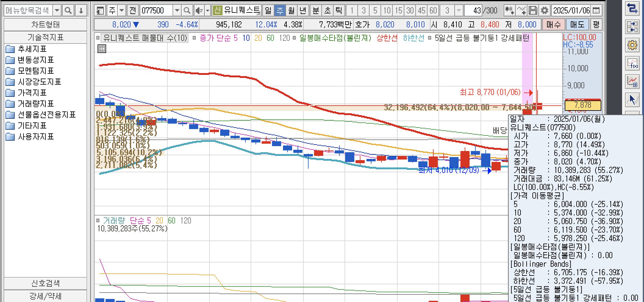Open the stock code 077500 dropdown
Image resolution: width=644 pixels, height=302 pixels.
177,11
